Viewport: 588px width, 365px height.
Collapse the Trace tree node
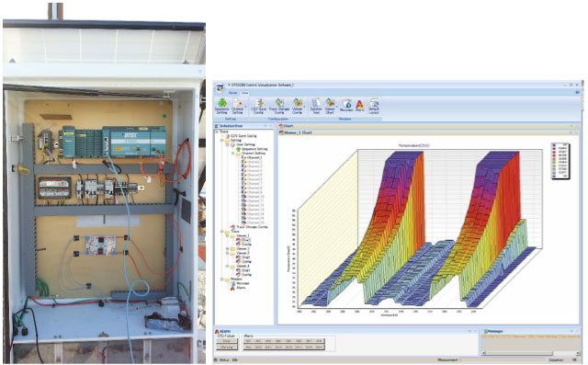point(222,232)
